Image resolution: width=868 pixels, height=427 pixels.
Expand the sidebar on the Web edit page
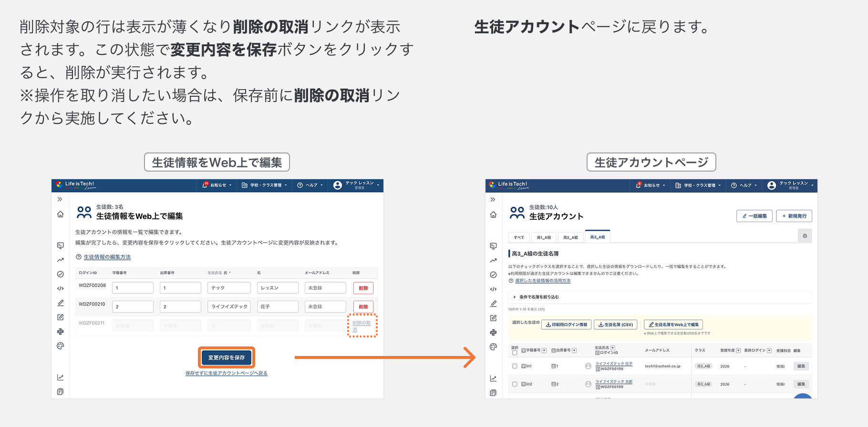pos(60,199)
